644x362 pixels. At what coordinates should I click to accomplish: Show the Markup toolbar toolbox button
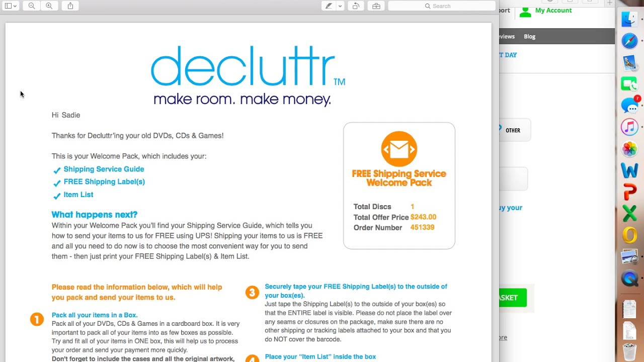[x=376, y=6]
